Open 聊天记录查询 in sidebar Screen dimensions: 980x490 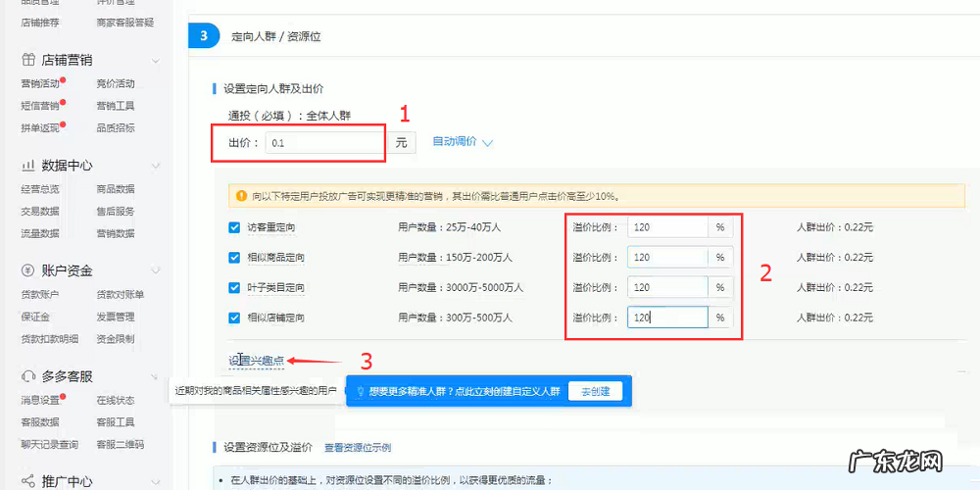tap(50, 445)
